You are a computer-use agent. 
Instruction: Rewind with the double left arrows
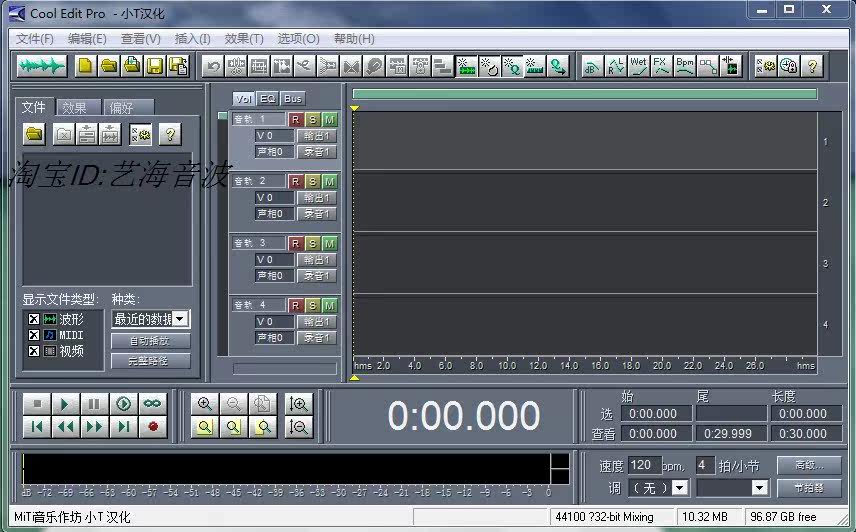click(x=66, y=427)
